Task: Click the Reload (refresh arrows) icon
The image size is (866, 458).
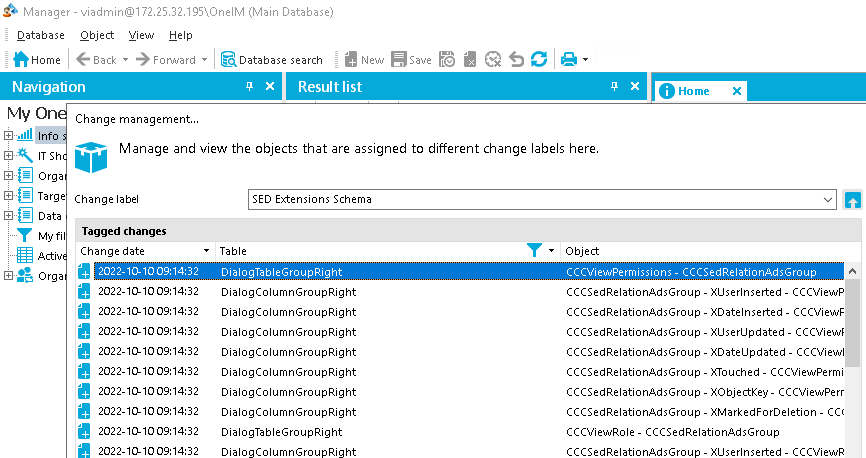Action: point(539,60)
